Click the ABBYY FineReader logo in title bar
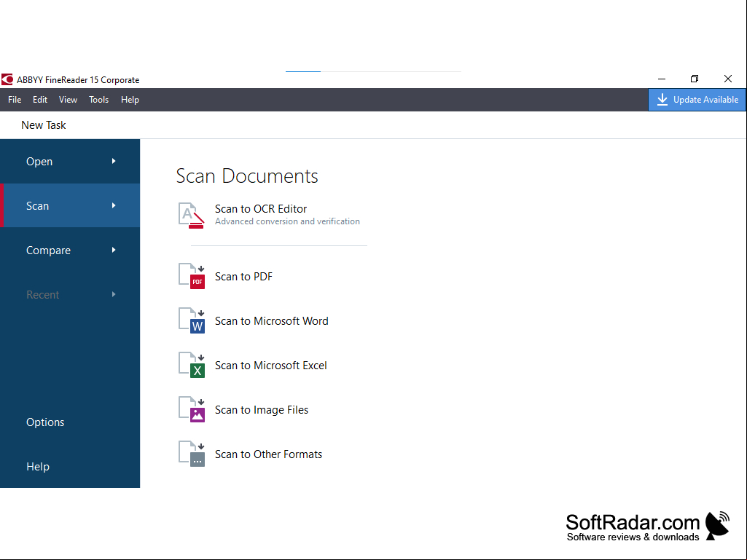The image size is (747, 560). pyautogui.click(x=7, y=79)
